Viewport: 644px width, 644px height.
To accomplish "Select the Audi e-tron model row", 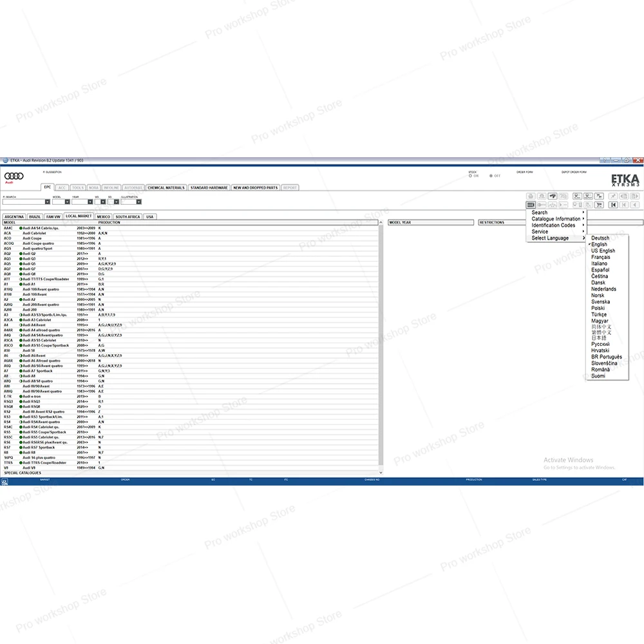I will click(191, 397).
